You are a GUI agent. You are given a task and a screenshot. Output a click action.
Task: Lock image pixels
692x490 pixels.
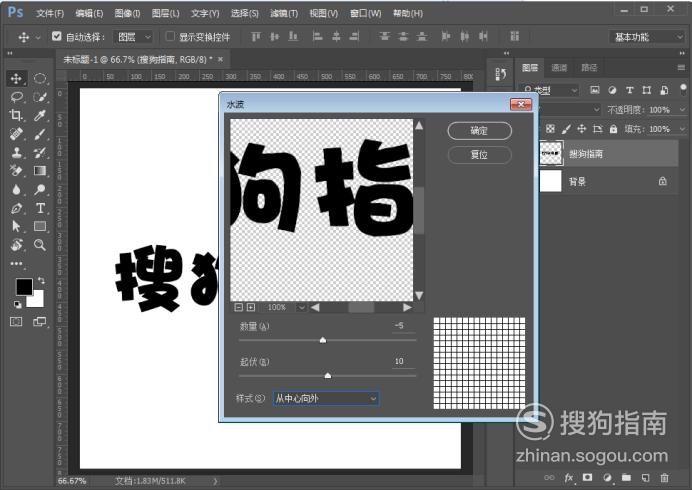566,129
